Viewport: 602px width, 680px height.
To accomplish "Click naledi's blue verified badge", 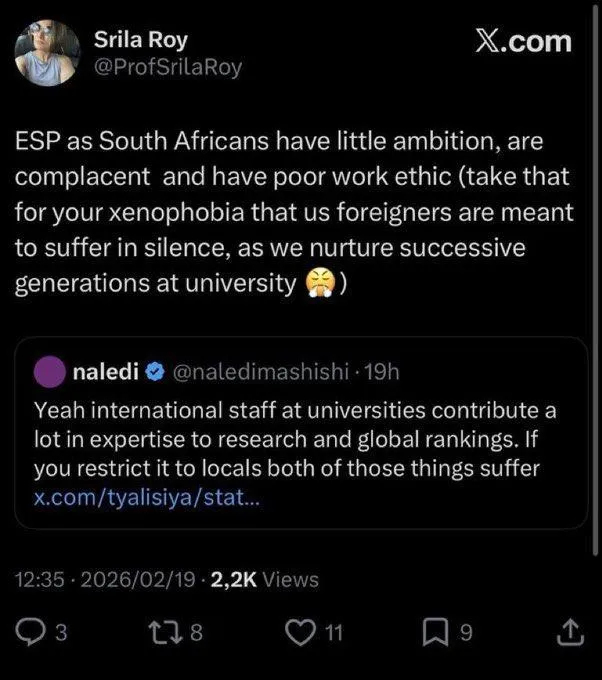I will point(155,373).
